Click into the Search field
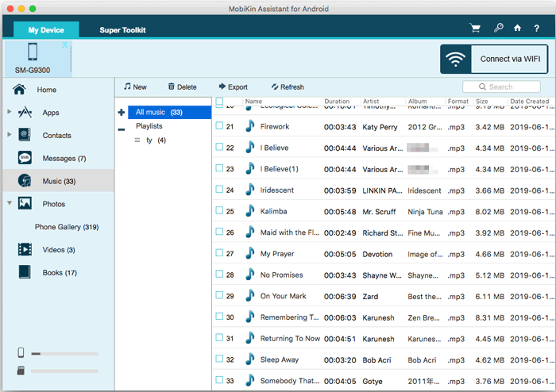 tap(501, 86)
